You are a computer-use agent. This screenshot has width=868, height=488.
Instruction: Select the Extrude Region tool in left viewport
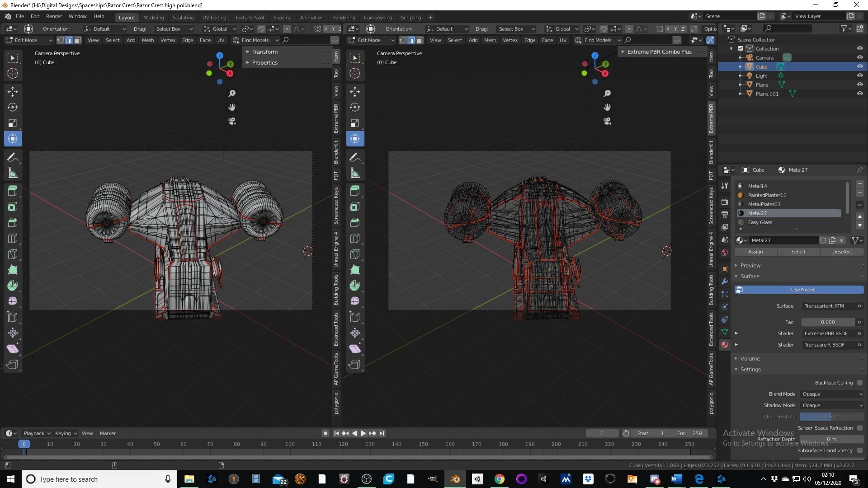click(13, 191)
